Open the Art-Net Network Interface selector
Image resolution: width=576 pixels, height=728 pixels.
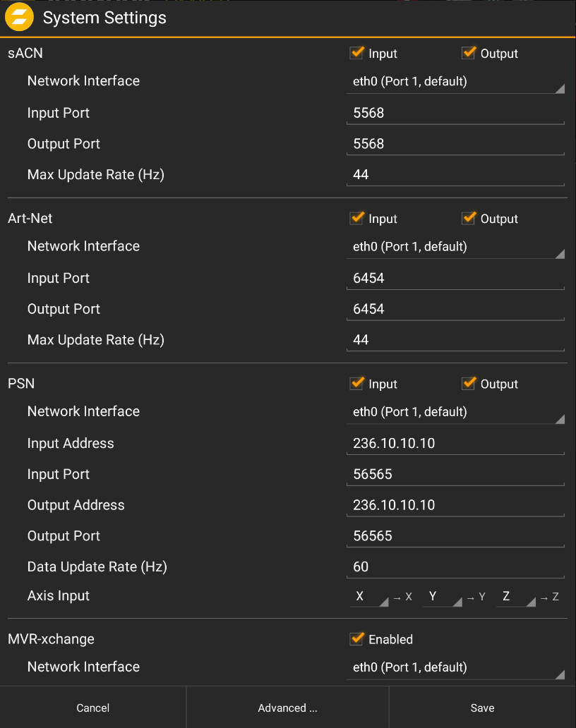point(455,246)
